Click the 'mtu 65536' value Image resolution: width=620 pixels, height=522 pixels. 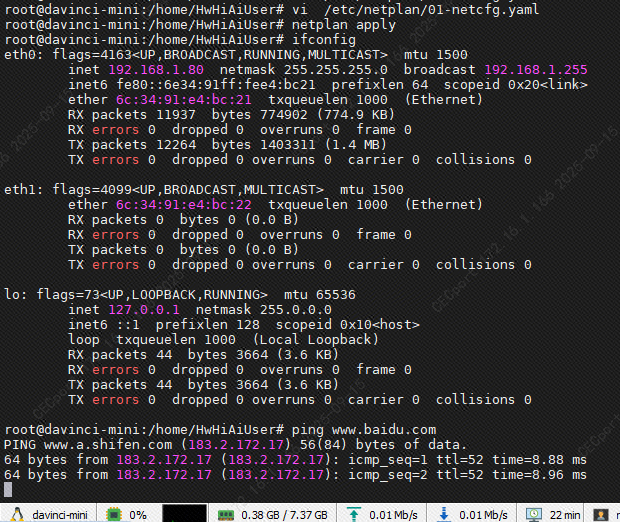coord(319,295)
